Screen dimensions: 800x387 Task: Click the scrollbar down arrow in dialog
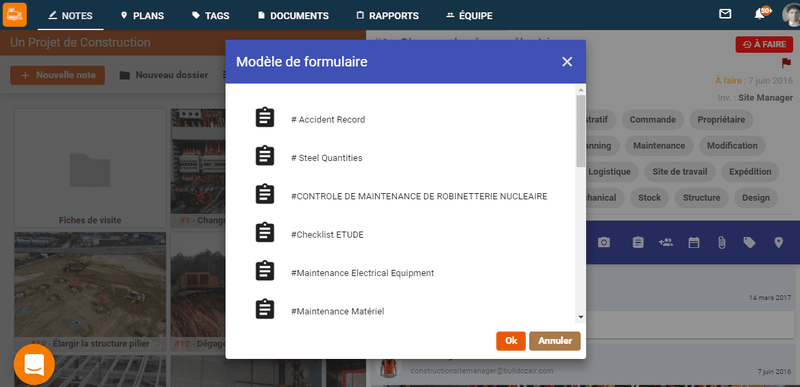click(581, 317)
